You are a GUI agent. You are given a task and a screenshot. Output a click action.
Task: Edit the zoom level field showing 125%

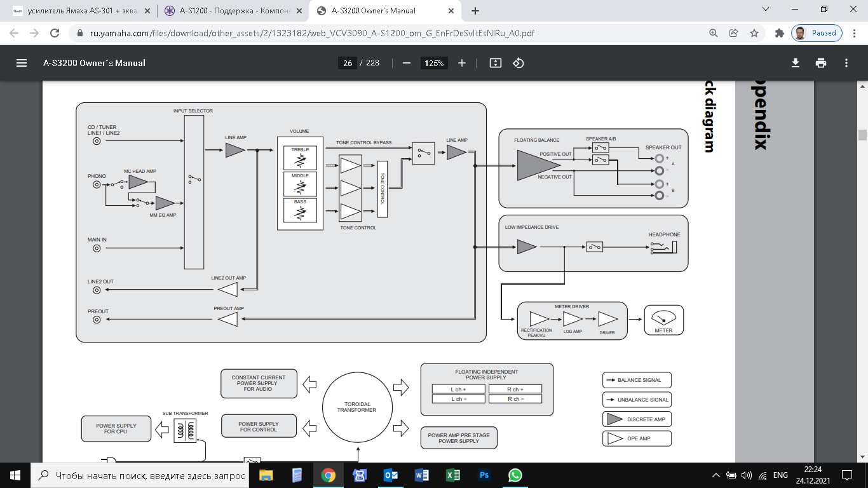point(434,63)
